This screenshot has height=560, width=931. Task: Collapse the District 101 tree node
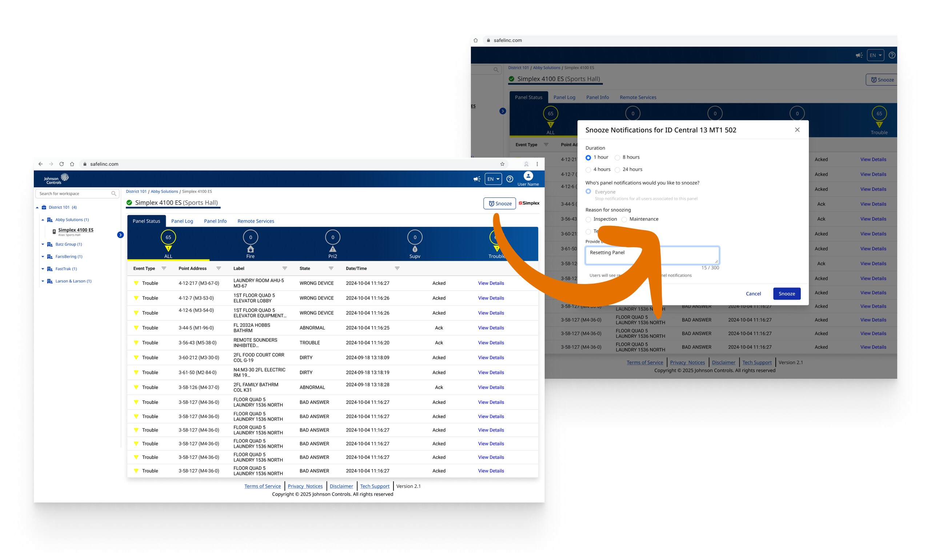pos(37,208)
